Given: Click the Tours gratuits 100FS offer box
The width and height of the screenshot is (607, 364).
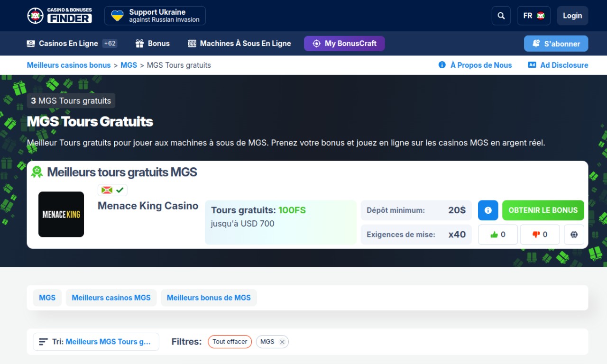Looking at the screenshot, I should coord(281,222).
